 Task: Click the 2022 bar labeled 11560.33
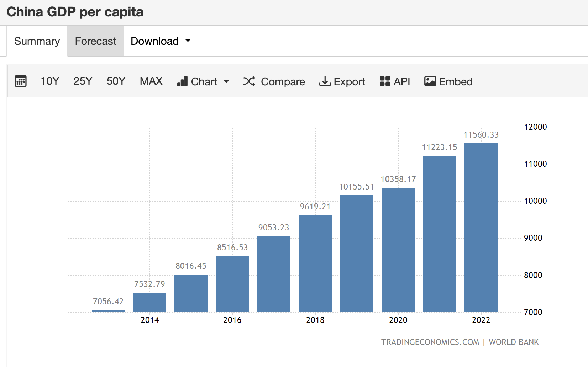tap(481, 228)
